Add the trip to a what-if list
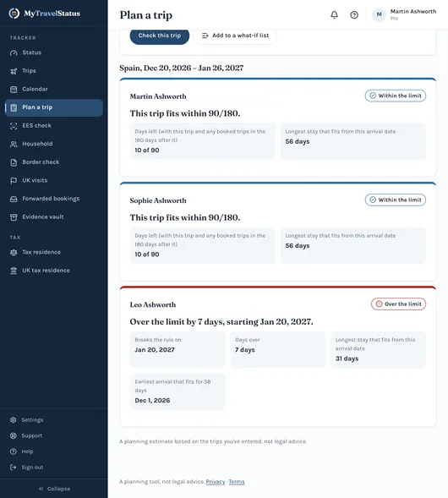The height and width of the screenshot is (498, 448). coord(235,36)
